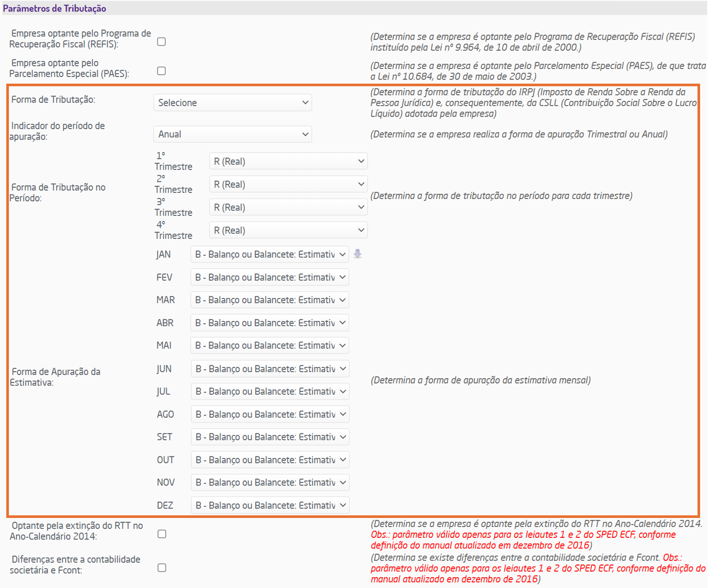The height and width of the screenshot is (588, 709).
Task: Click the '1º Trimestre' label
Action: [174, 161]
